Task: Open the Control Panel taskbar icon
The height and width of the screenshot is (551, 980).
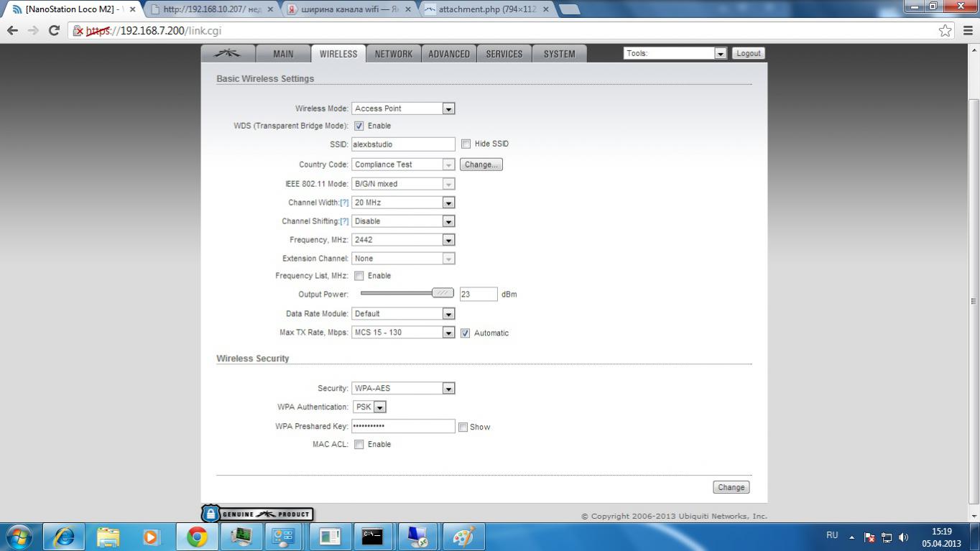Action: point(285,537)
